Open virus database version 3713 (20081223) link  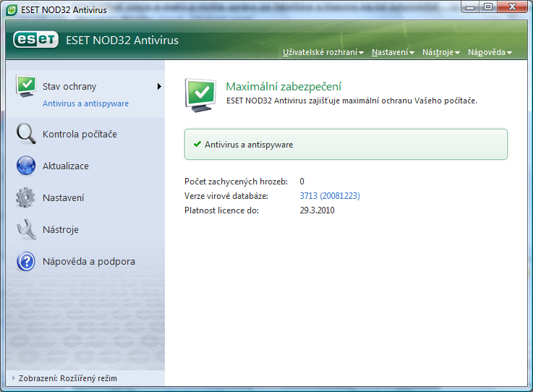(330, 196)
